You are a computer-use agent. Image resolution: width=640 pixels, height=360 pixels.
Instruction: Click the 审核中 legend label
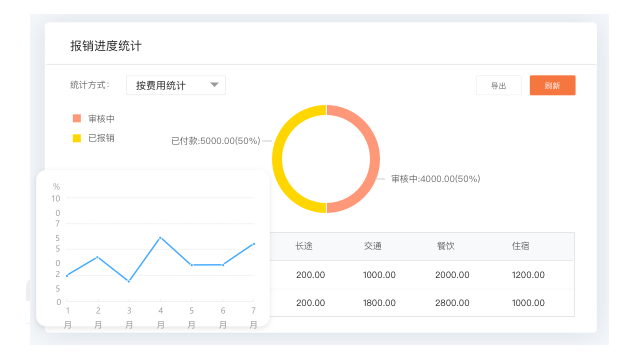click(101, 119)
